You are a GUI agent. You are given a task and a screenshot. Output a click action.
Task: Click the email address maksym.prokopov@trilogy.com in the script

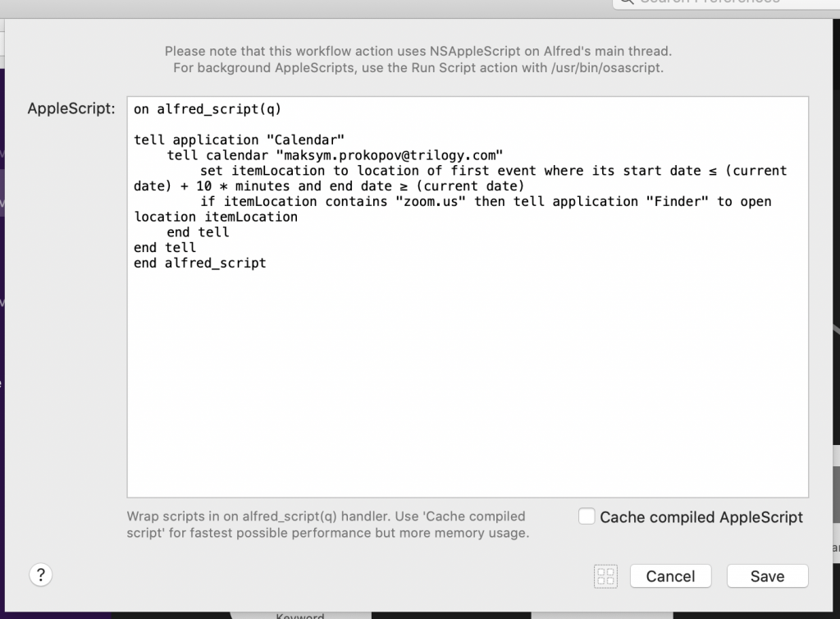tap(389, 156)
